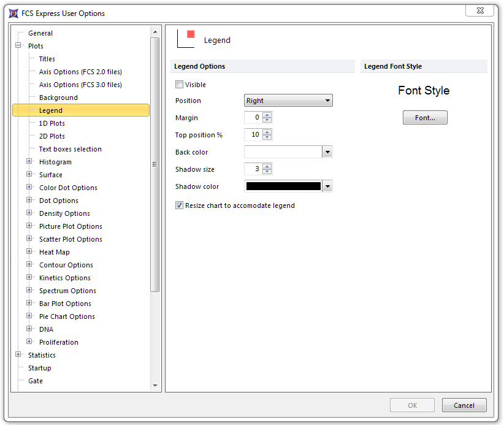Screen dimensions: 504x425
Task: Select the Background option in tree
Action: point(58,98)
